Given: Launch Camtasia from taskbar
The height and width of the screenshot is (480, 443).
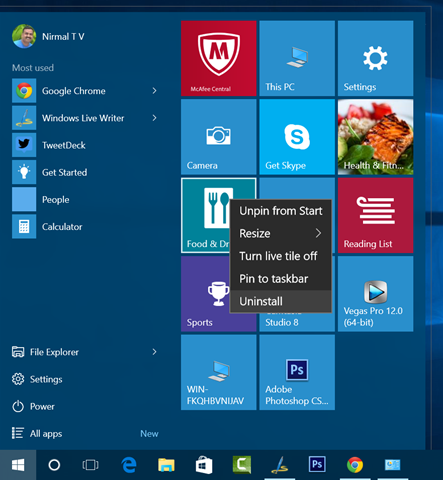Looking at the screenshot, I should 242,465.
